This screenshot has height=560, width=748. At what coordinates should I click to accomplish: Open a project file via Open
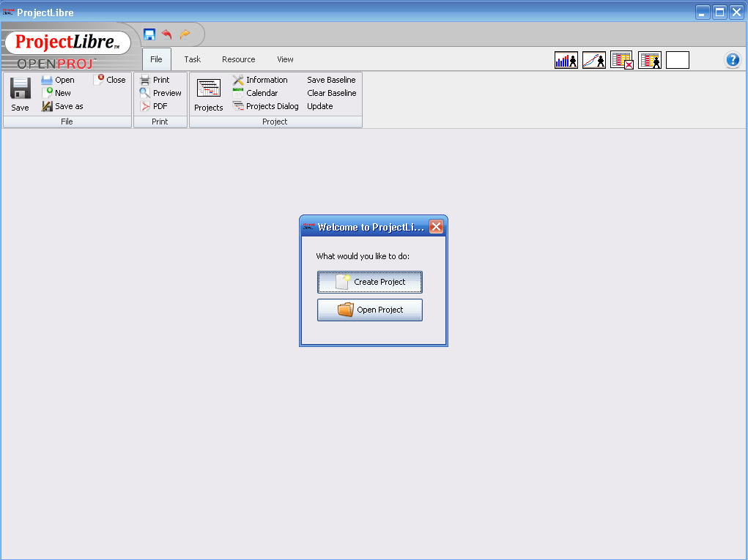point(58,80)
